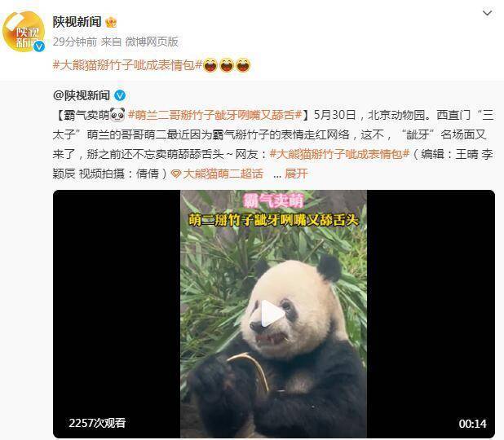504x440 pixels.
Task: Click the 陕视新闻 account name
Action: pyautogui.click(x=77, y=22)
